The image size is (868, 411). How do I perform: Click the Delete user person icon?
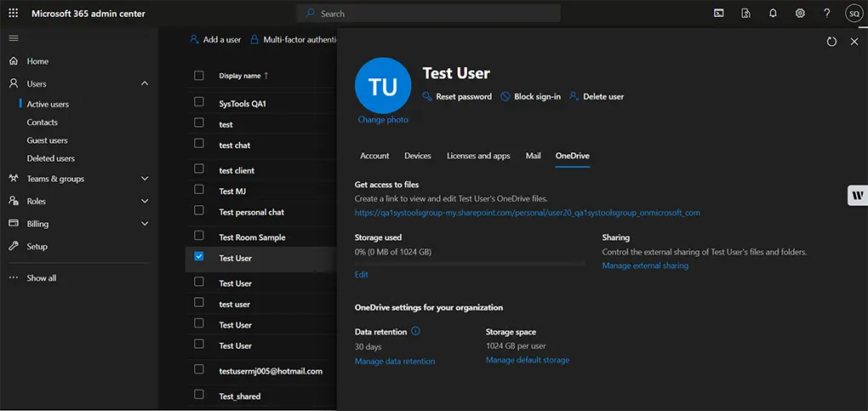[x=574, y=96]
